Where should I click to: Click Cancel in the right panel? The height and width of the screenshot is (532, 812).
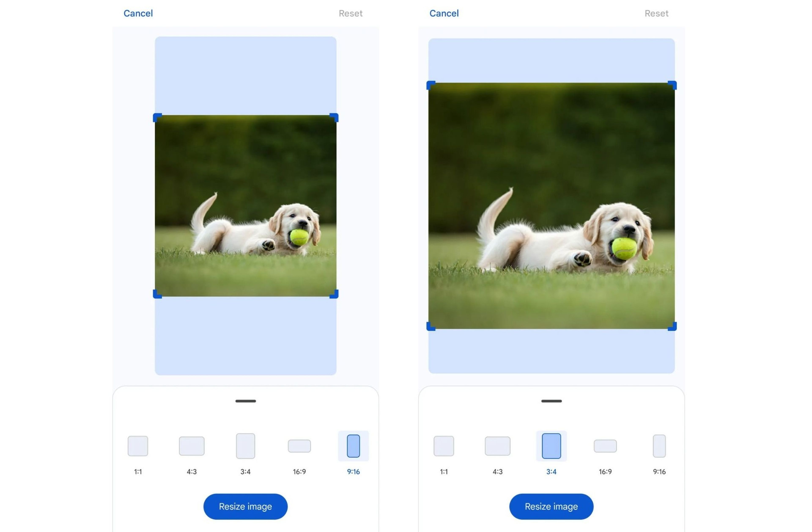[444, 13]
